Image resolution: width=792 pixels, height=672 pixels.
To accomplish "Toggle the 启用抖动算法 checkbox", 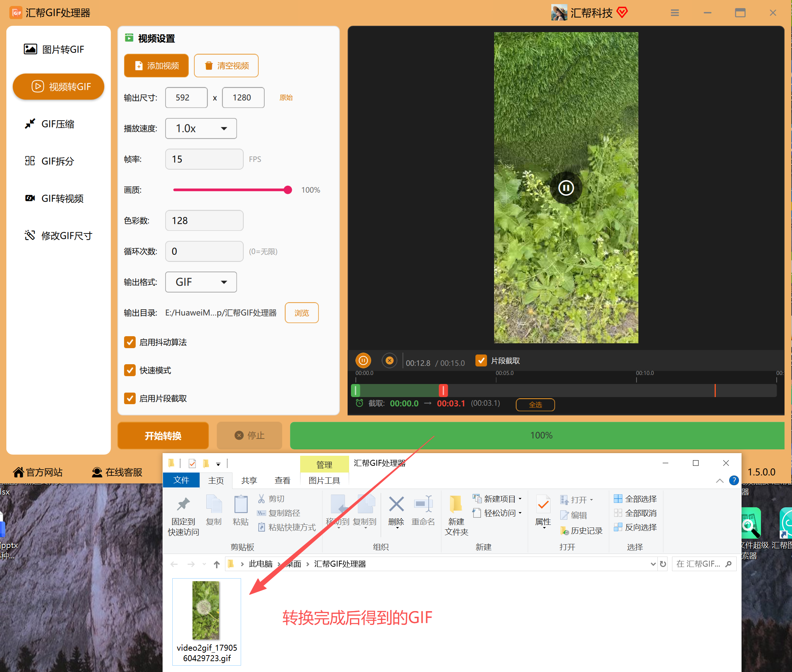I will (x=130, y=342).
